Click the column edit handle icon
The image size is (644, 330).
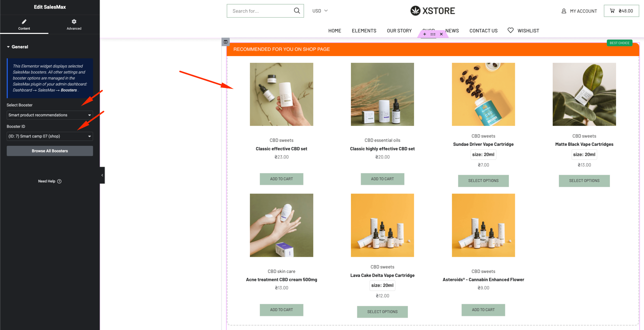pos(225,42)
